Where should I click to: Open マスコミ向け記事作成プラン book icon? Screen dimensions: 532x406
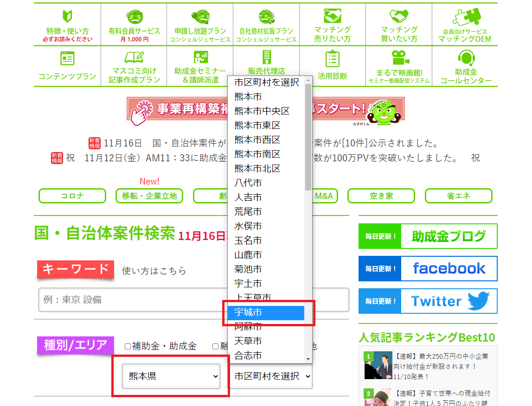[x=135, y=57]
